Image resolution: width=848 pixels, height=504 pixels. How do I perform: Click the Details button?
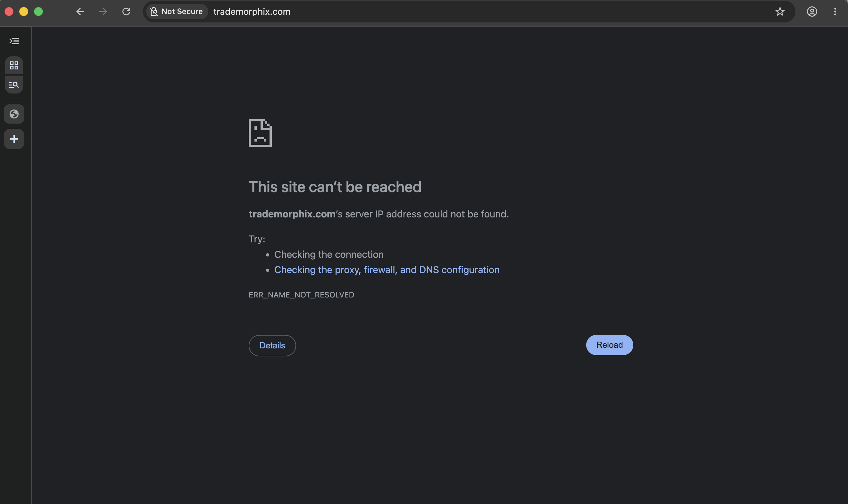coord(272,345)
